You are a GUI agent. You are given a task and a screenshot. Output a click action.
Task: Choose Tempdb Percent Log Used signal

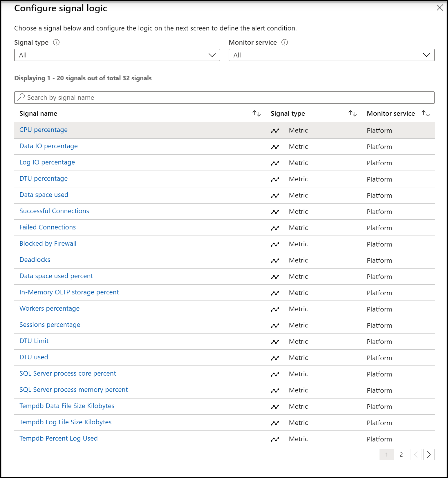[58, 439]
